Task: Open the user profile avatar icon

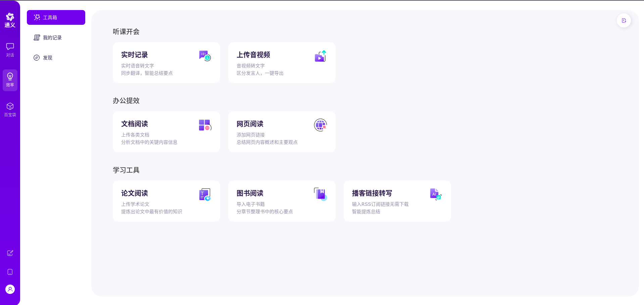Action: click(x=10, y=289)
